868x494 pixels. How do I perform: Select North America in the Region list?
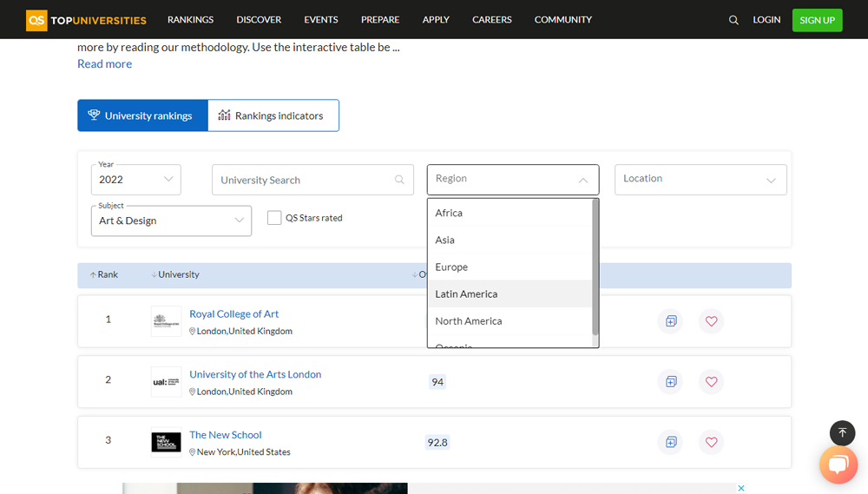[510, 321]
